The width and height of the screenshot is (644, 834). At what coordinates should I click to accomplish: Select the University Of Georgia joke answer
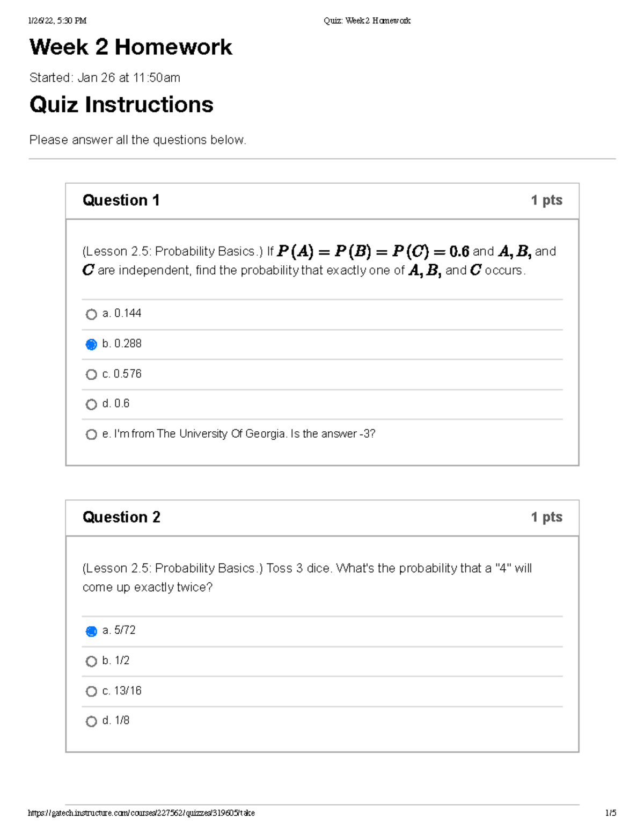[91, 434]
